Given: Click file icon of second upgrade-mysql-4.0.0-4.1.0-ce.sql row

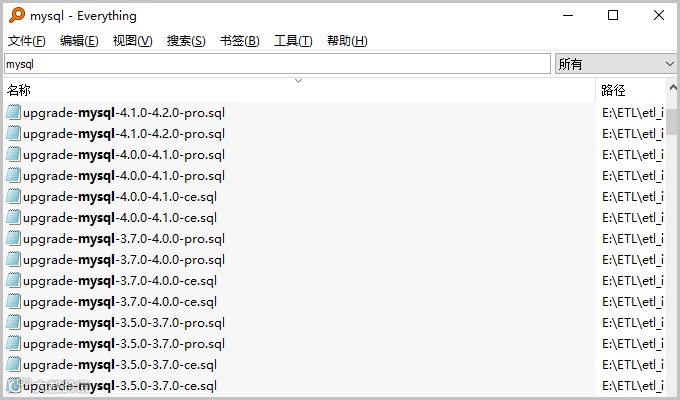Looking at the screenshot, I should click(13, 217).
